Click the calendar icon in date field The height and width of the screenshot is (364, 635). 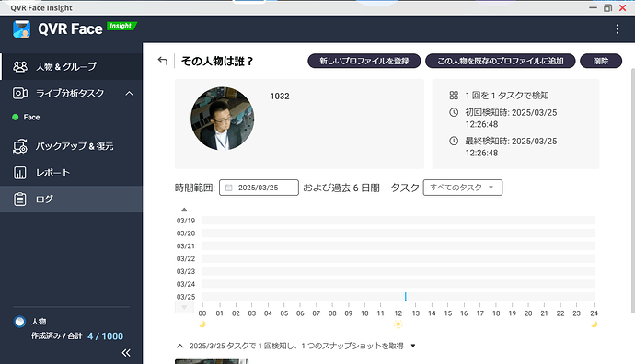(x=229, y=188)
